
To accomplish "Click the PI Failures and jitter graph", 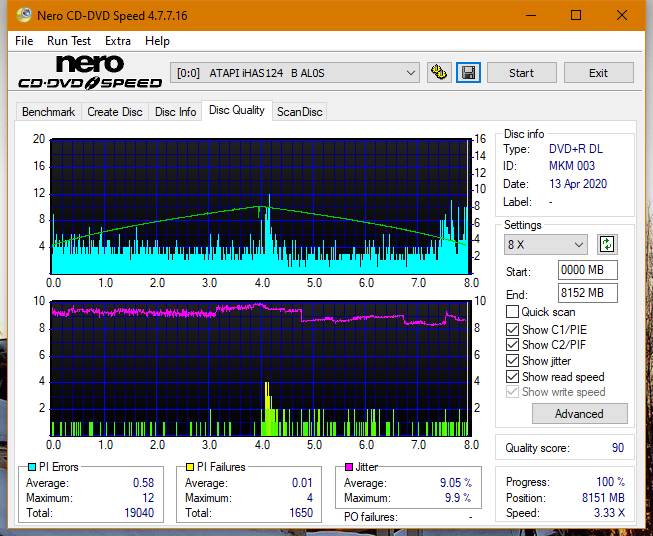I will tap(261, 368).
